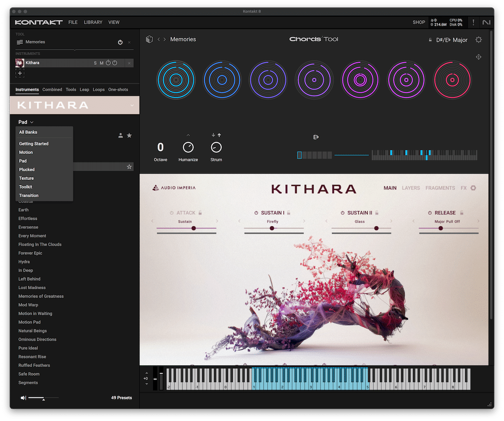The image size is (504, 421).
Task: Expand the Kithara library dropdown chevron
Action: (x=132, y=105)
